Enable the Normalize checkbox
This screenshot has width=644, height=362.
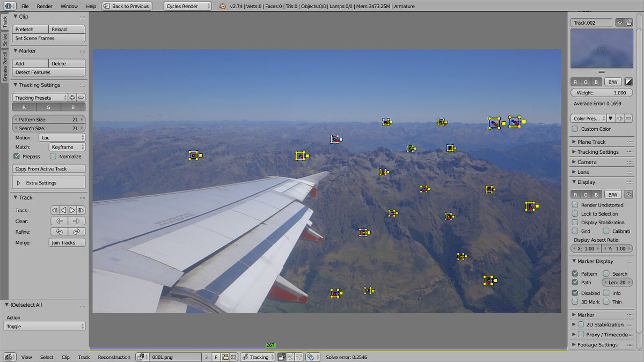tap(53, 156)
